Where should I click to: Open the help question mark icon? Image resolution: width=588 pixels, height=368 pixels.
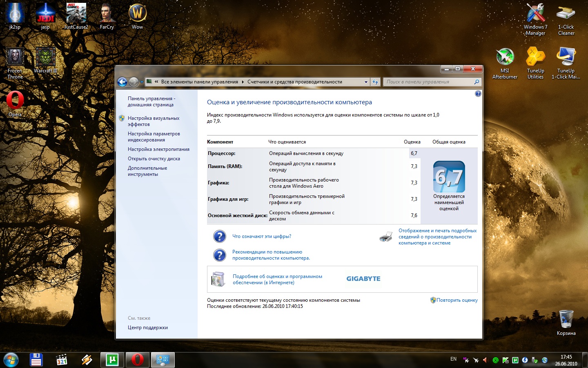478,94
